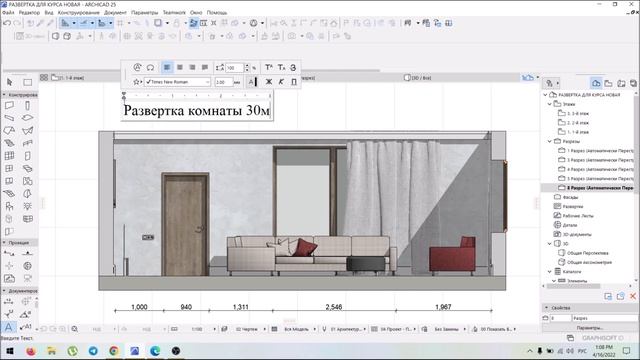Open the Конструирование menu
The image size is (640, 360).
78,13
